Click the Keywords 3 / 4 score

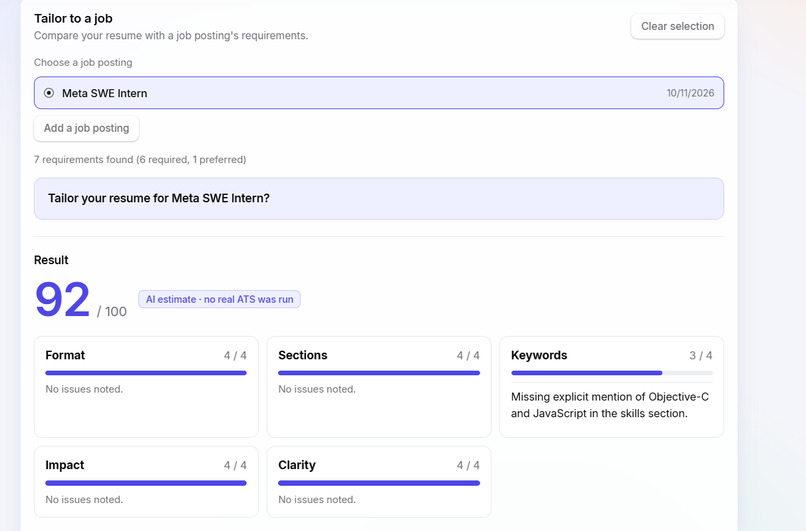click(701, 355)
